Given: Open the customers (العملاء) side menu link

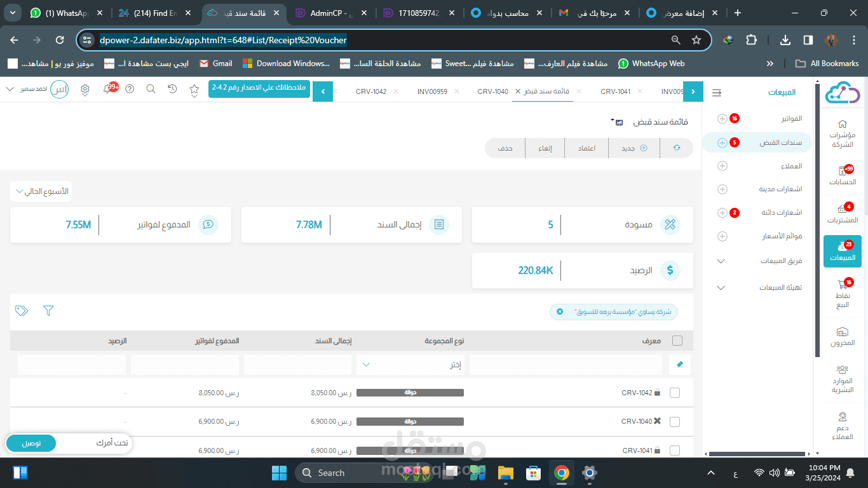Looking at the screenshot, I should tap(792, 166).
